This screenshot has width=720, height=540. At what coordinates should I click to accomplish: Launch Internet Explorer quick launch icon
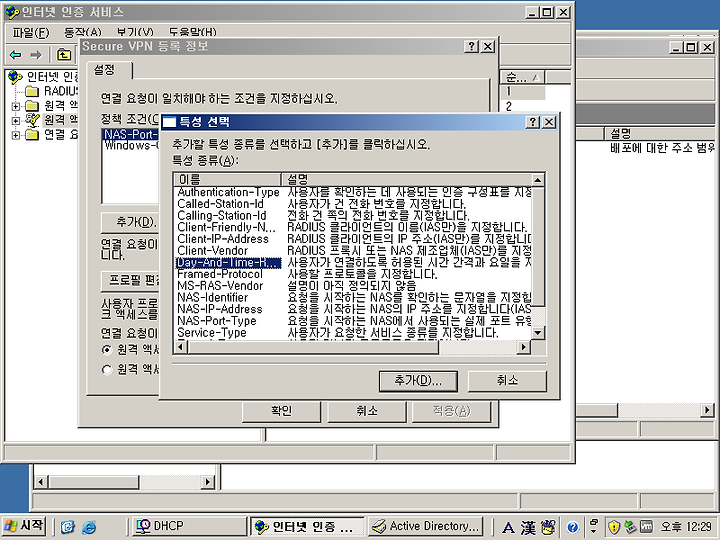tap(89, 527)
